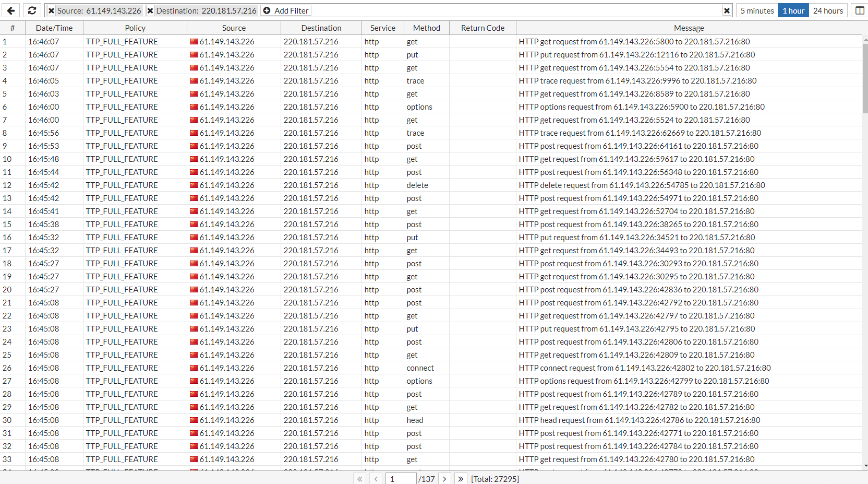The image size is (868, 484).
Task: Select the log entry timestamped 16:45:48
Action: tap(431, 159)
